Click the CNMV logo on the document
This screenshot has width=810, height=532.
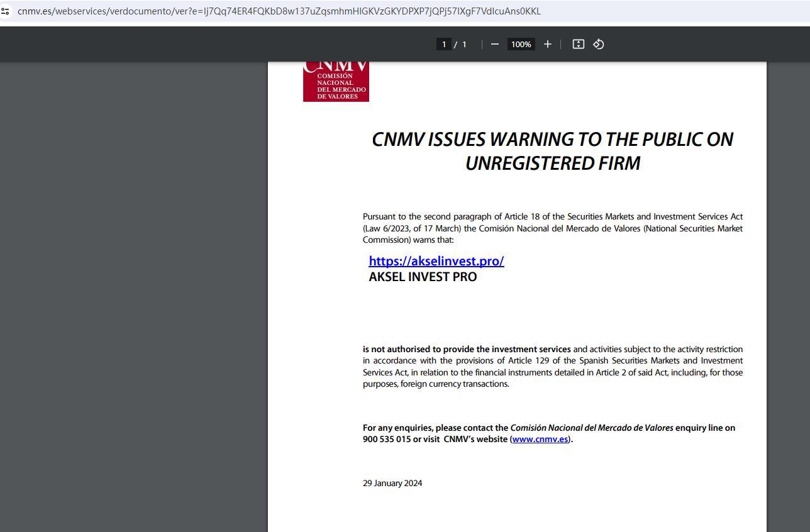(x=336, y=82)
